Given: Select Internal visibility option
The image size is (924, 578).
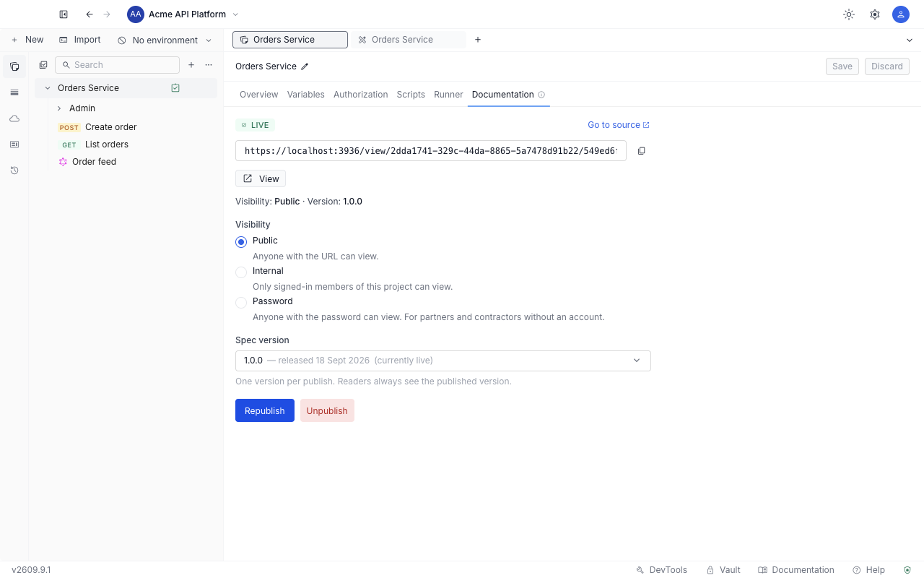Looking at the screenshot, I should pyautogui.click(x=241, y=272).
